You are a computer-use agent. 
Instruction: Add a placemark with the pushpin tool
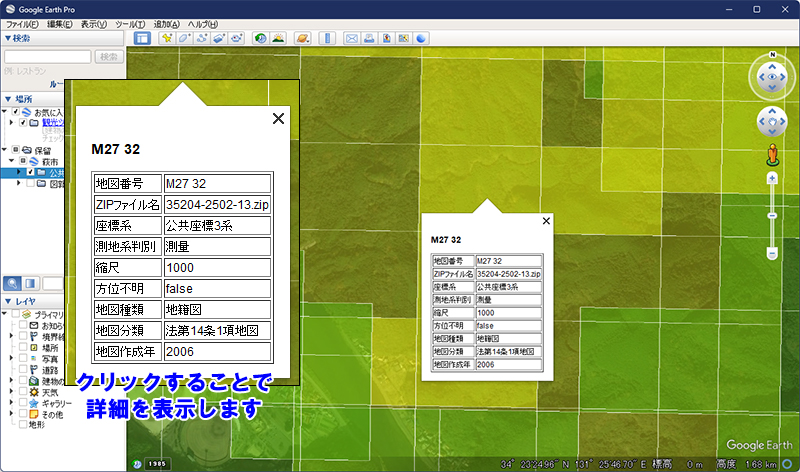166,38
